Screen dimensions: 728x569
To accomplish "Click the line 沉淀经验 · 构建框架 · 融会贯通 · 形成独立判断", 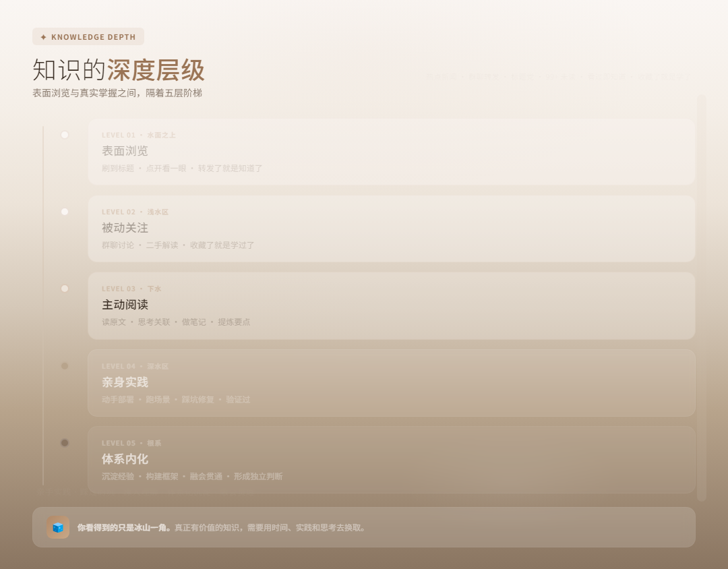I will coord(192,477).
